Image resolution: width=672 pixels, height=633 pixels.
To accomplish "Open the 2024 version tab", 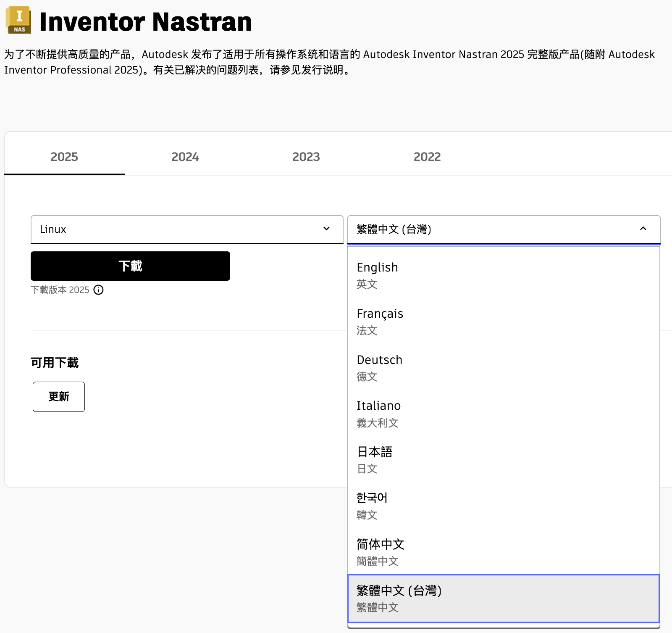I will [x=185, y=157].
